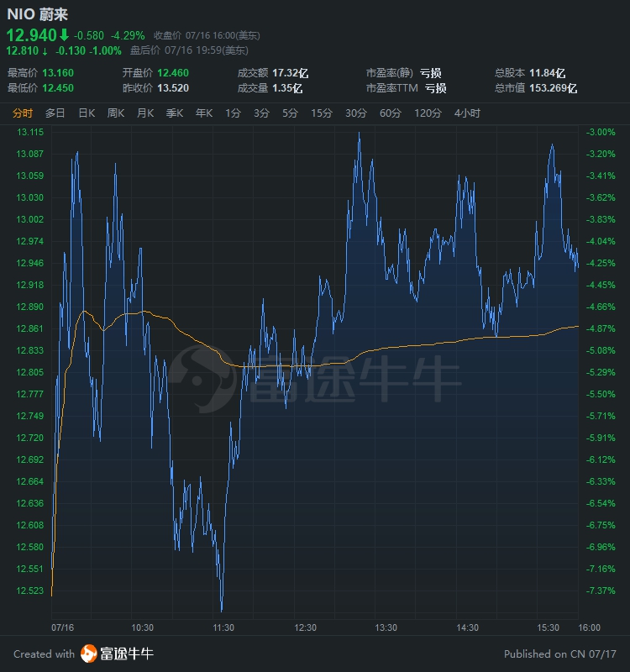Click the NIO 蔚来 stock title
The image size is (630, 672).
[x=38, y=14]
